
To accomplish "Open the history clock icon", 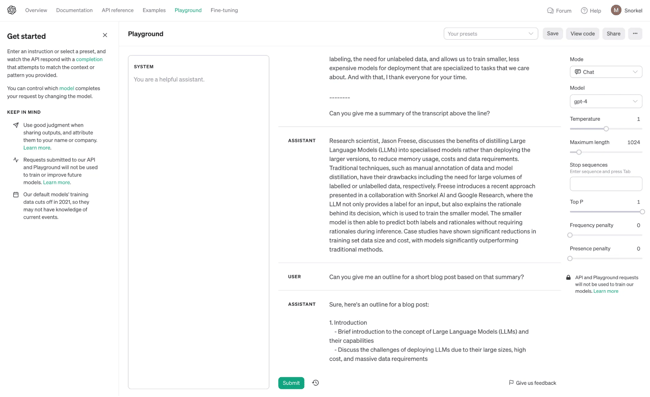I will point(315,383).
